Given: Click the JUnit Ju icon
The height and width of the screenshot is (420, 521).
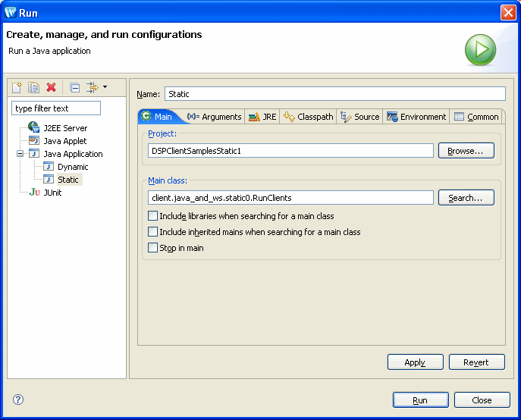Looking at the screenshot, I should 35,192.
